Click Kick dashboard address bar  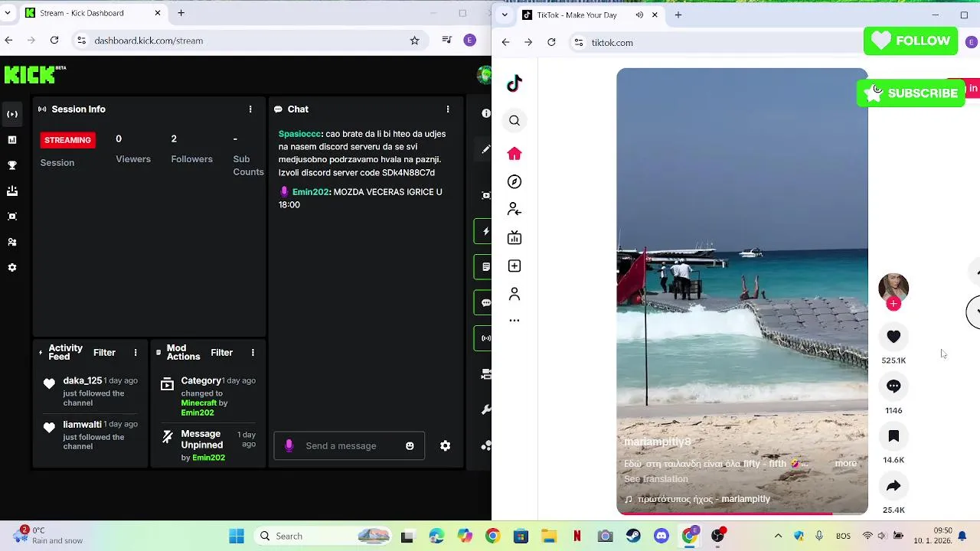point(249,41)
